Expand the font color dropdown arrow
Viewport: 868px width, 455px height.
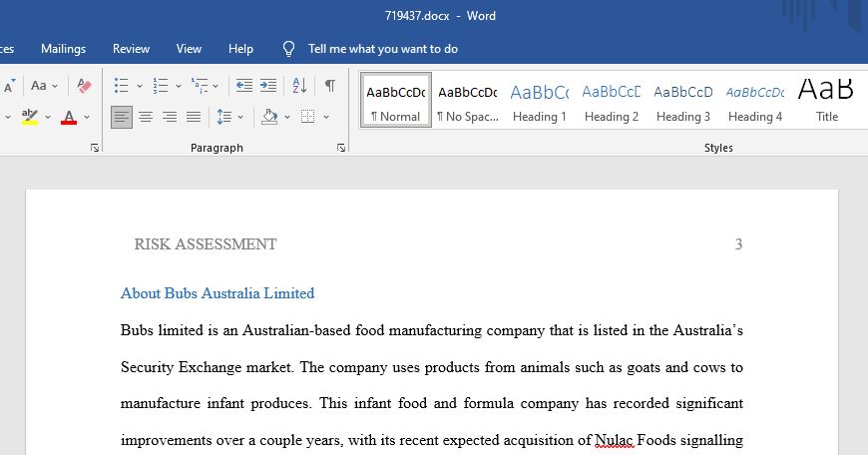[x=87, y=117]
